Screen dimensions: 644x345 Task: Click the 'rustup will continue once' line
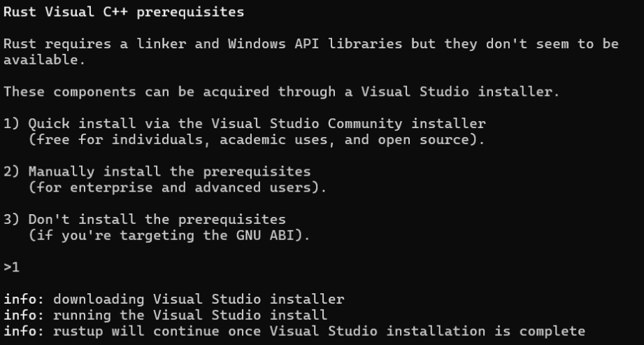319,331
